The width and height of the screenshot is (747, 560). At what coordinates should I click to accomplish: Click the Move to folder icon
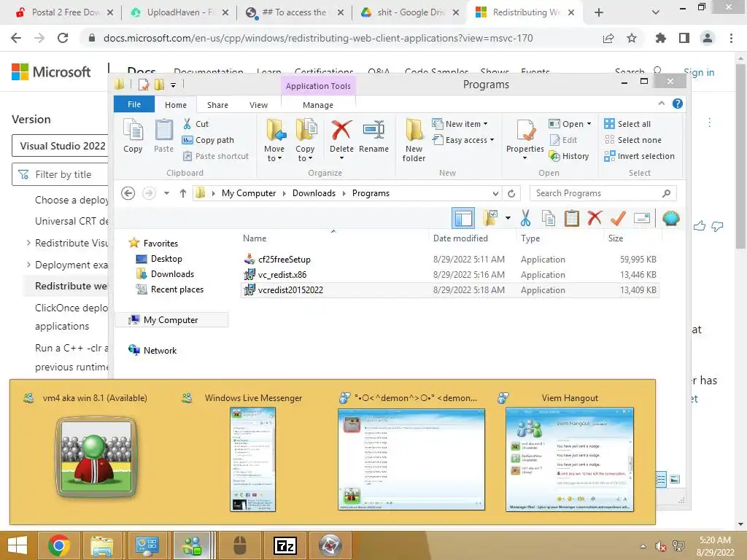tap(275, 131)
